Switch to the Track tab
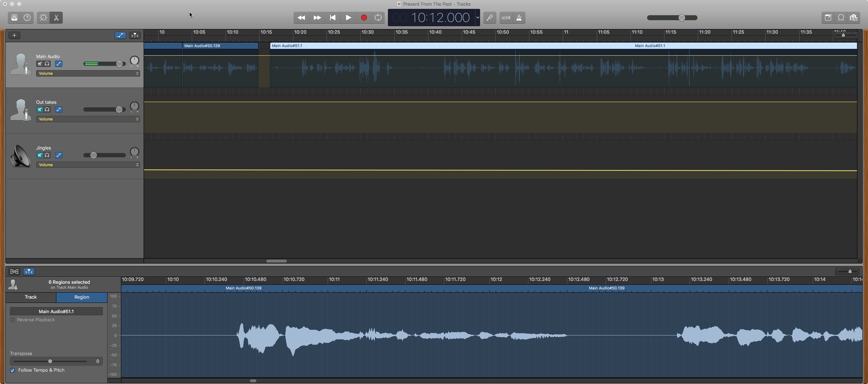The image size is (868, 384). tap(31, 297)
